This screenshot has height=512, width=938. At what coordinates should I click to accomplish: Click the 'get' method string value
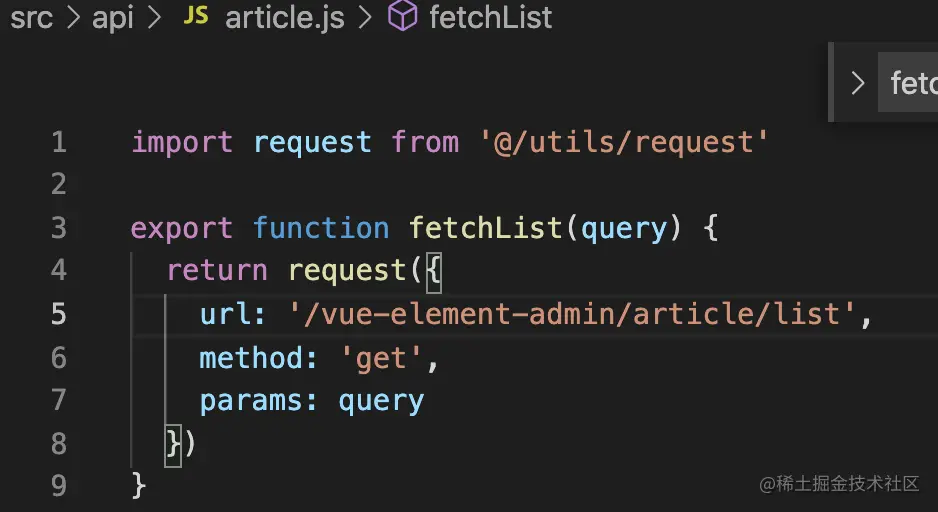381,358
